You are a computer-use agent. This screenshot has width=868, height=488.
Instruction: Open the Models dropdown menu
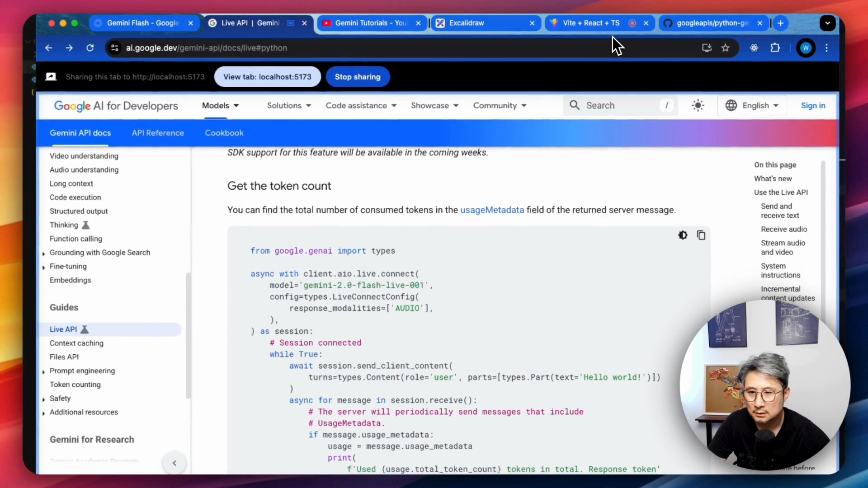point(221,106)
